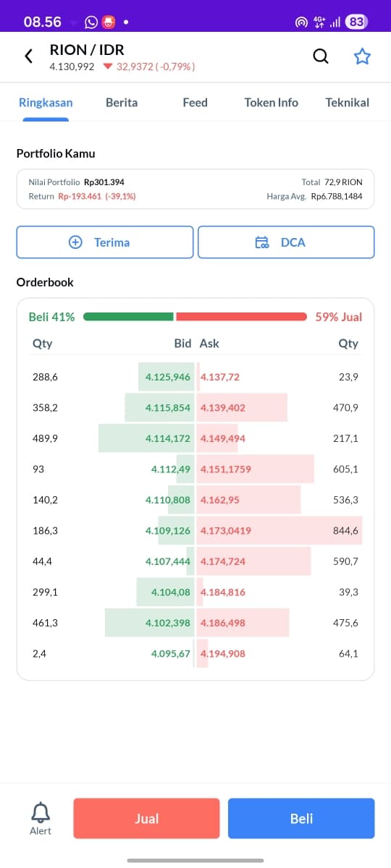Select ask price 4.184,816
This screenshot has width=391, height=868.
click(223, 592)
